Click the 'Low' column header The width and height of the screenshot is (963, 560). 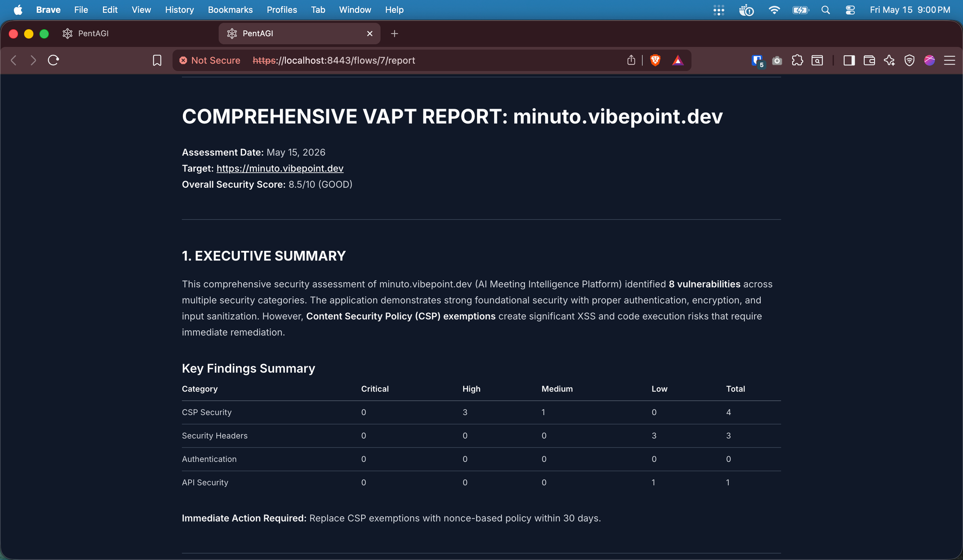(x=660, y=389)
